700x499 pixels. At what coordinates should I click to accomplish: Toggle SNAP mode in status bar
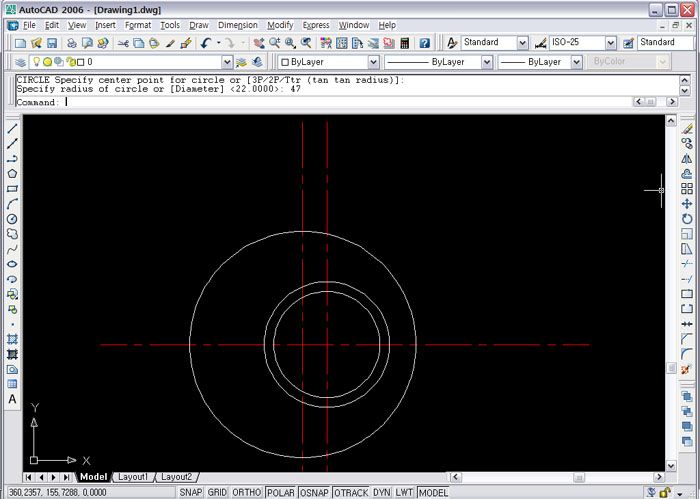pos(191,492)
